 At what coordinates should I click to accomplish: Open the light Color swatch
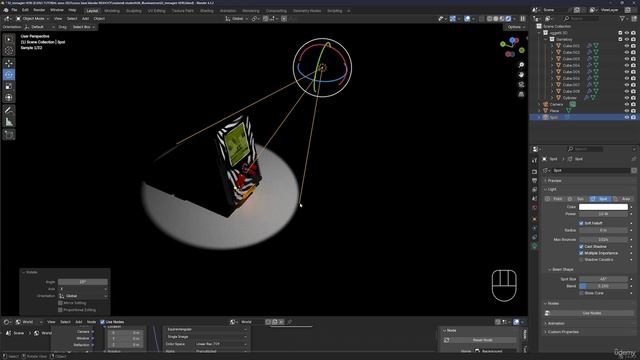click(x=603, y=207)
